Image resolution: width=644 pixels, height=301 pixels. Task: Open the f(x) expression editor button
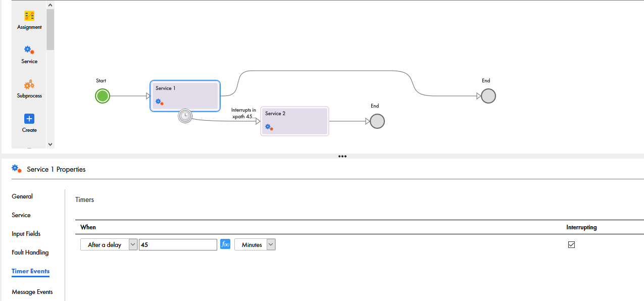tap(225, 244)
